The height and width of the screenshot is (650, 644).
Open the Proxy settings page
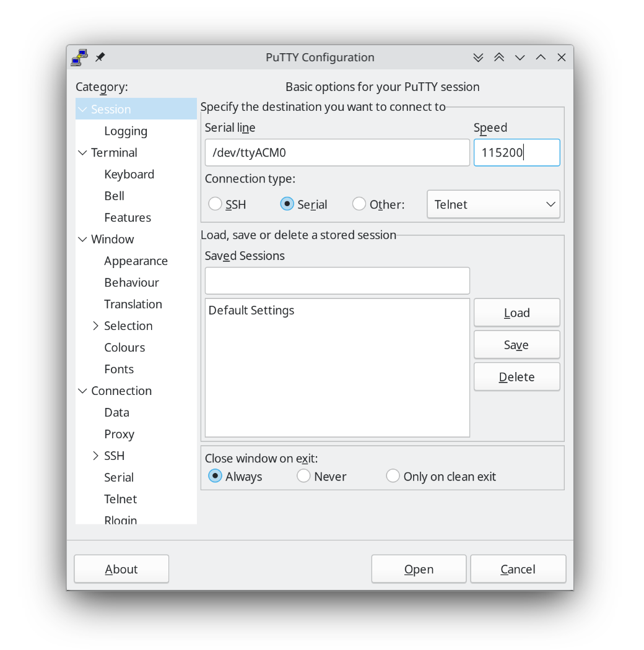[119, 434]
